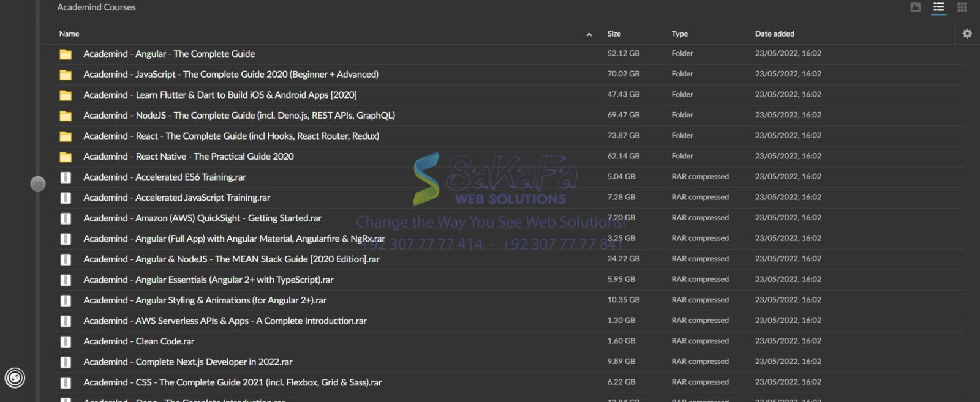
Task: Switch to list view icon
Action: pos(938,7)
